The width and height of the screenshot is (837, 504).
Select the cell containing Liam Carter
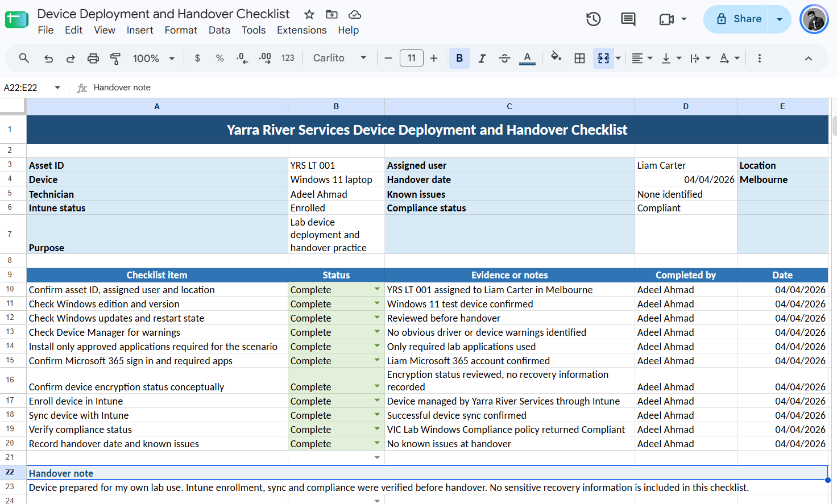click(686, 165)
